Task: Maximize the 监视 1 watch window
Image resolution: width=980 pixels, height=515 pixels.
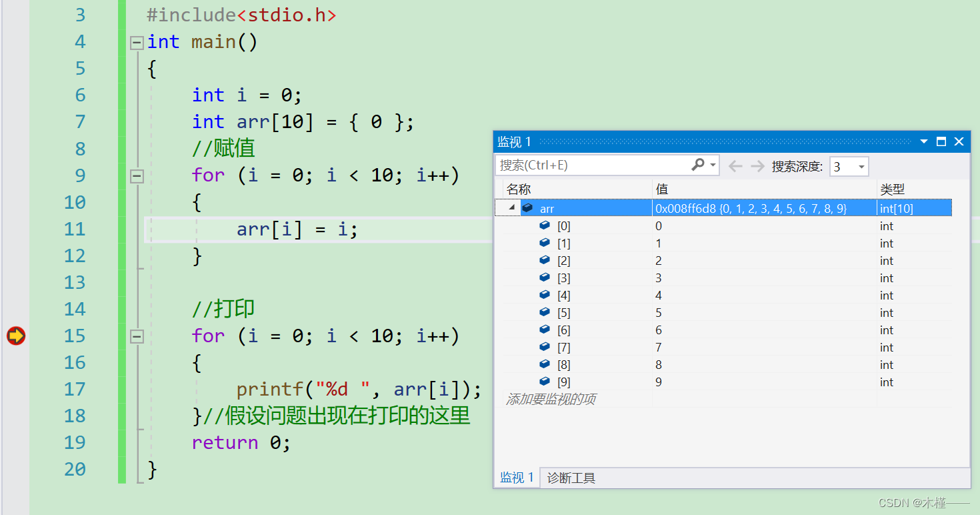Action: [x=941, y=141]
